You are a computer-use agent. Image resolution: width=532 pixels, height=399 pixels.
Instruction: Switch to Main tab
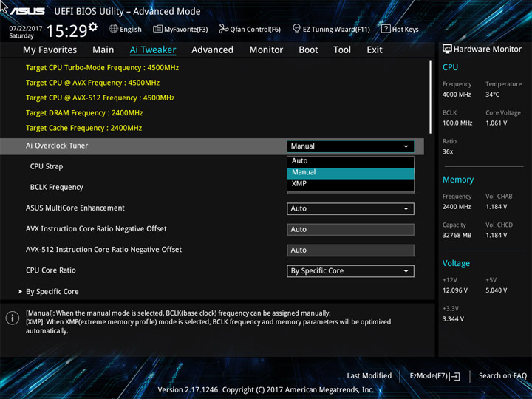[x=103, y=50]
